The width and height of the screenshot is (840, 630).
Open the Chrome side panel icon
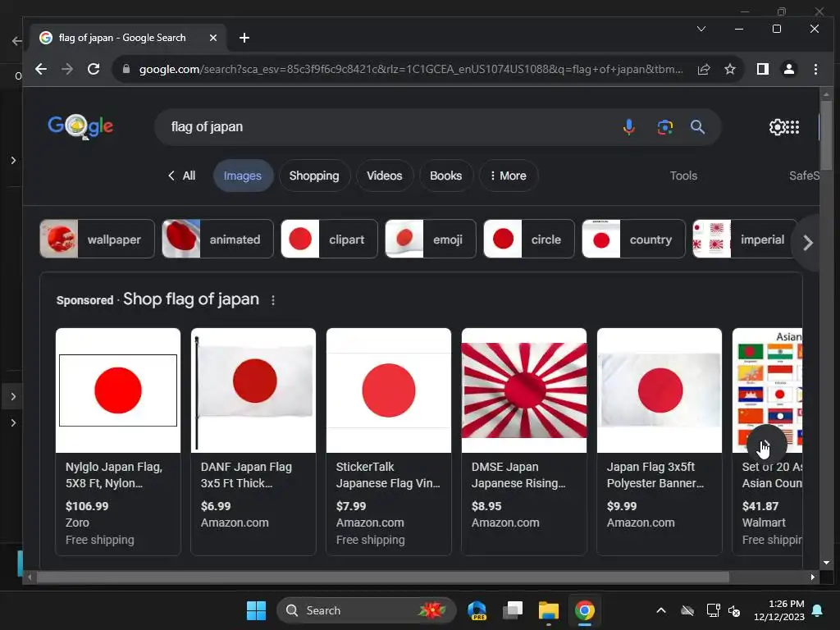762,69
